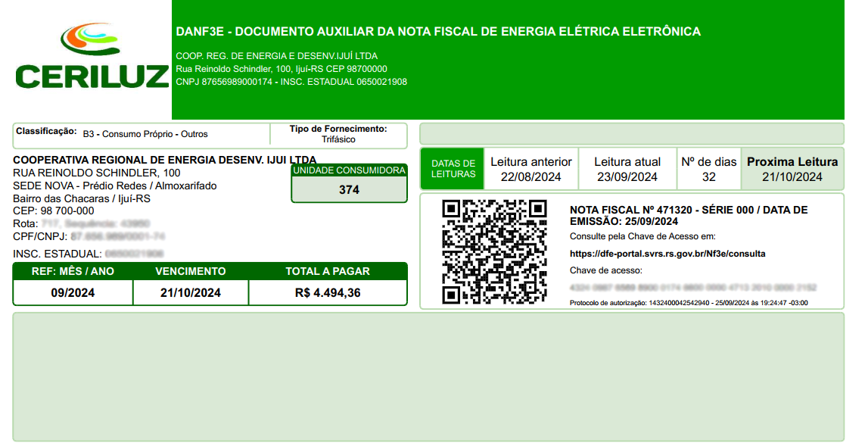Select previous reading date 22/08/2024
The width and height of the screenshot is (868, 443).
531,177
